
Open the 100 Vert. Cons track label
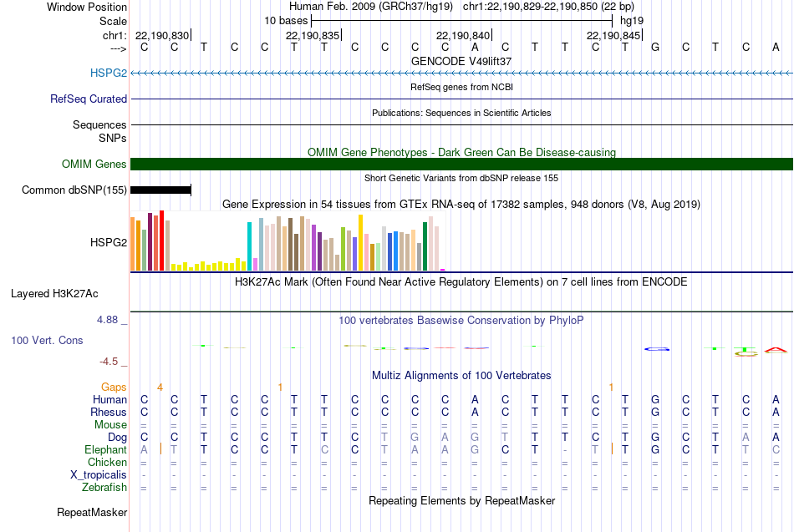point(47,340)
